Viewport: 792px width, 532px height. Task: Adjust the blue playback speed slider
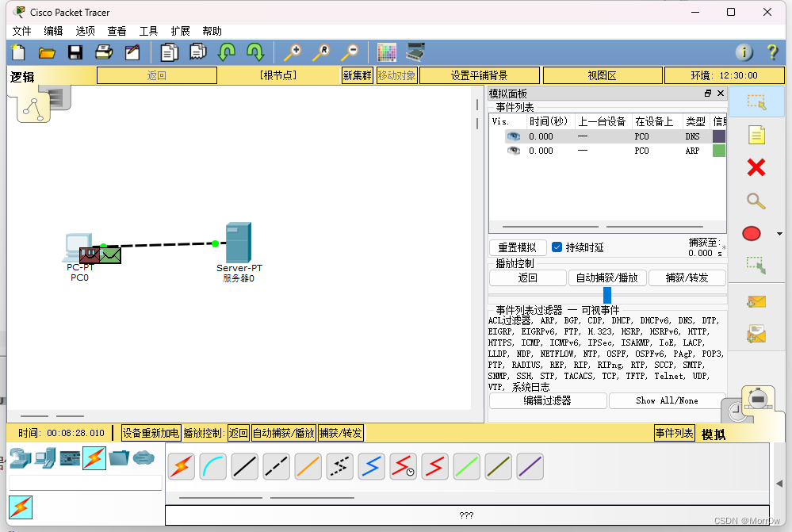pyautogui.click(x=607, y=295)
